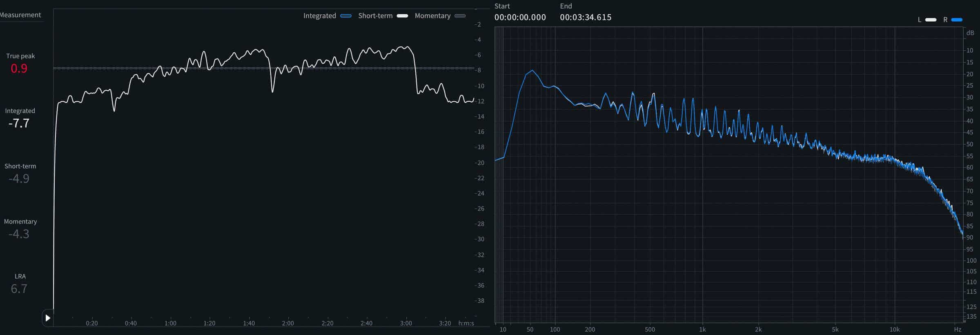Screen dimensions: 980x335
Task: Click the 3:00 mark on the time axis
Action: [406, 323]
